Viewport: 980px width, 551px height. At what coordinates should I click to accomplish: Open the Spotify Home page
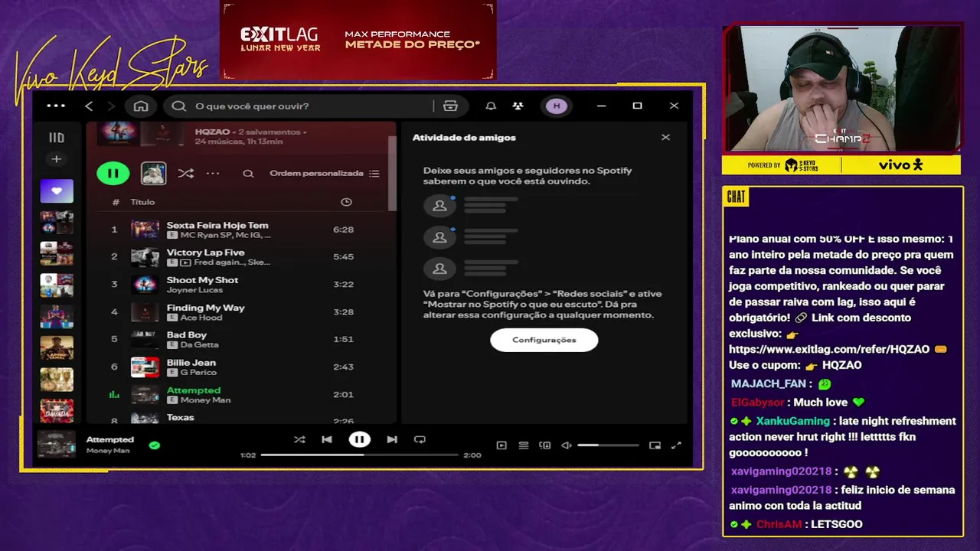(x=141, y=106)
